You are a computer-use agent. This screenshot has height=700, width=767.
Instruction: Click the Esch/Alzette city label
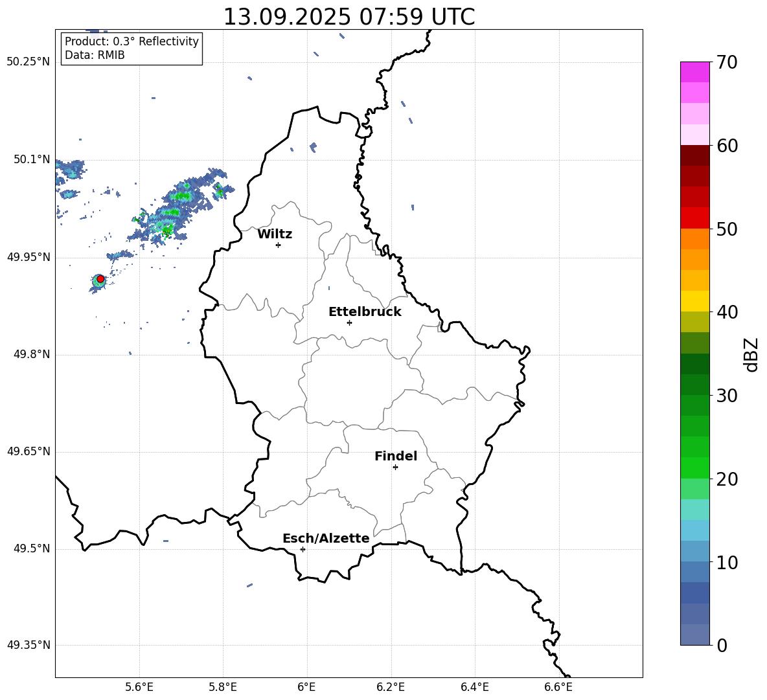[x=326, y=538]
